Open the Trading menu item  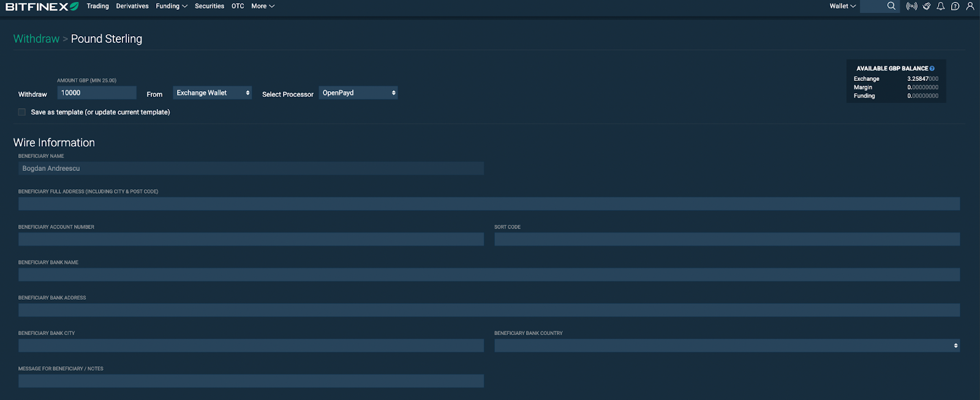tap(97, 6)
